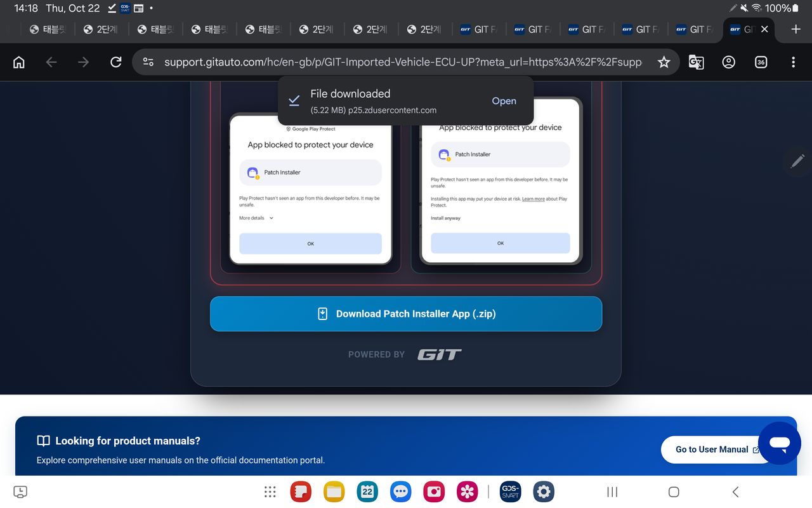The image size is (812, 508).
Task: Open the Calendar app showing 22
Action: pyautogui.click(x=367, y=491)
